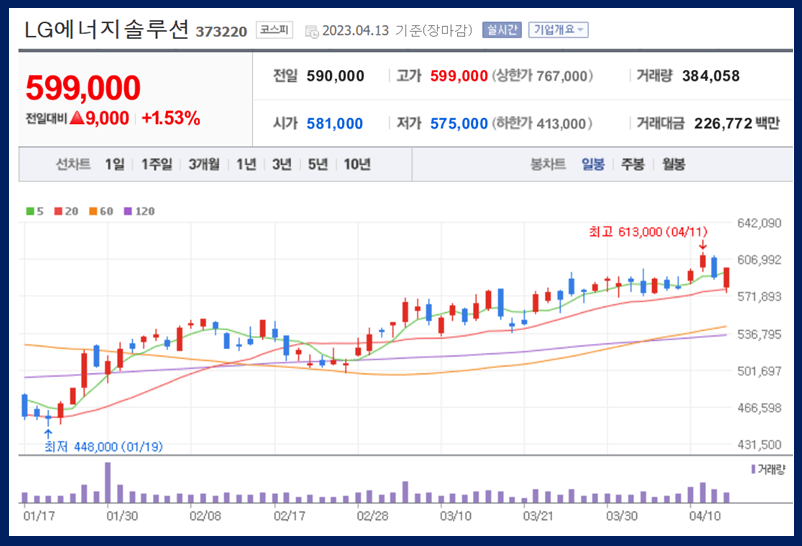The width and height of the screenshot is (802, 546).
Task: Switch to the 일봉 candle chart
Action: [x=593, y=164]
